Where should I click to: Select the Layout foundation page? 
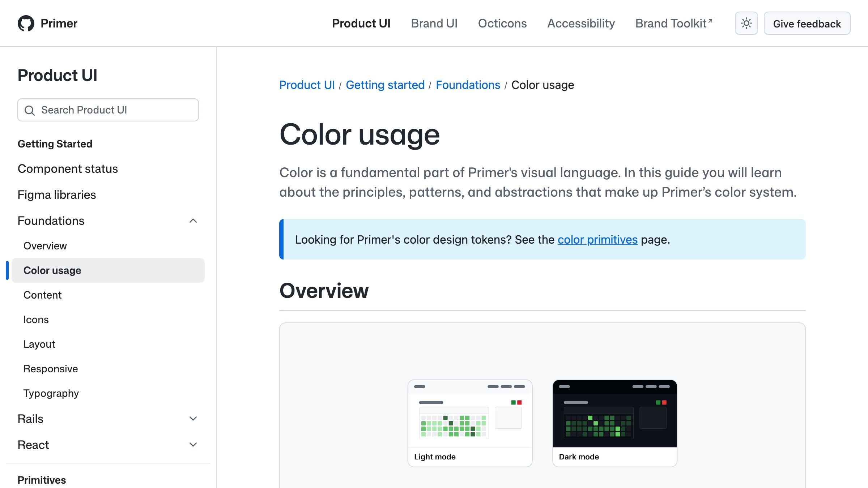tap(39, 344)
